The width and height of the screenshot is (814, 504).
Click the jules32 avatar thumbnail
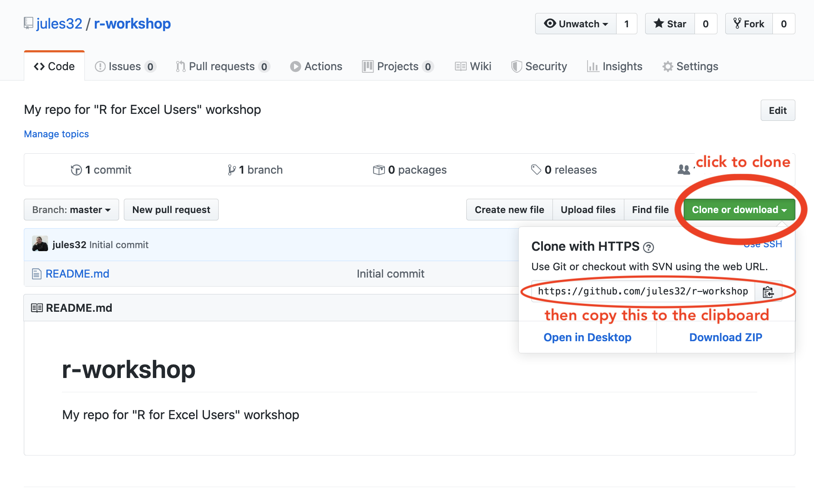tap(40, 244)
